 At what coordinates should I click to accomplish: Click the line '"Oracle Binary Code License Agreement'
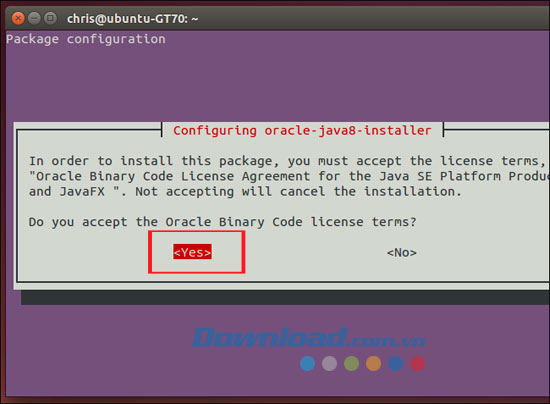coord(289,176)
